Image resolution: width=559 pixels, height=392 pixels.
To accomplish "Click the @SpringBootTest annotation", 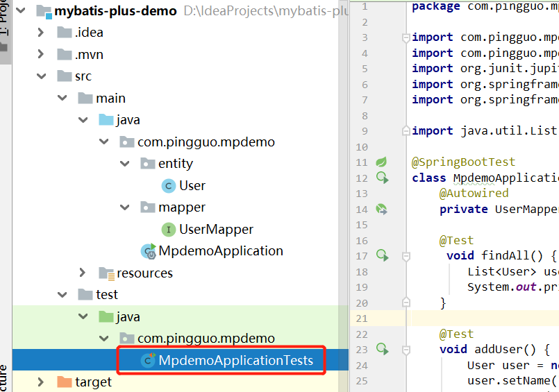I will coord(463,162).
